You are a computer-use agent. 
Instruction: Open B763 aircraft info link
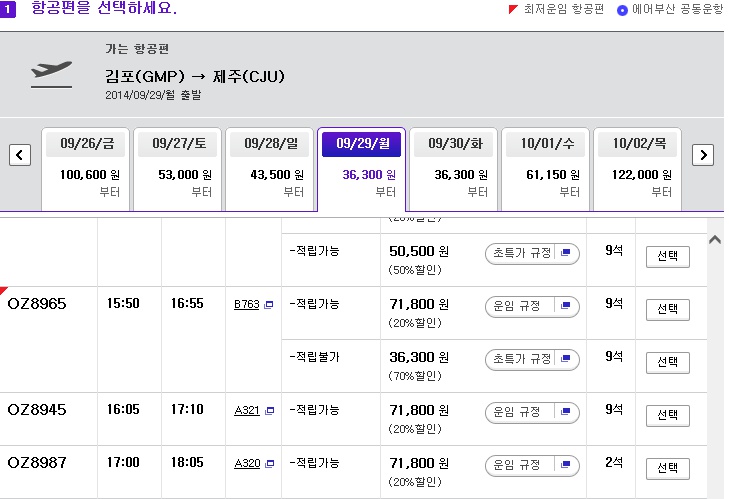[246, 304]
